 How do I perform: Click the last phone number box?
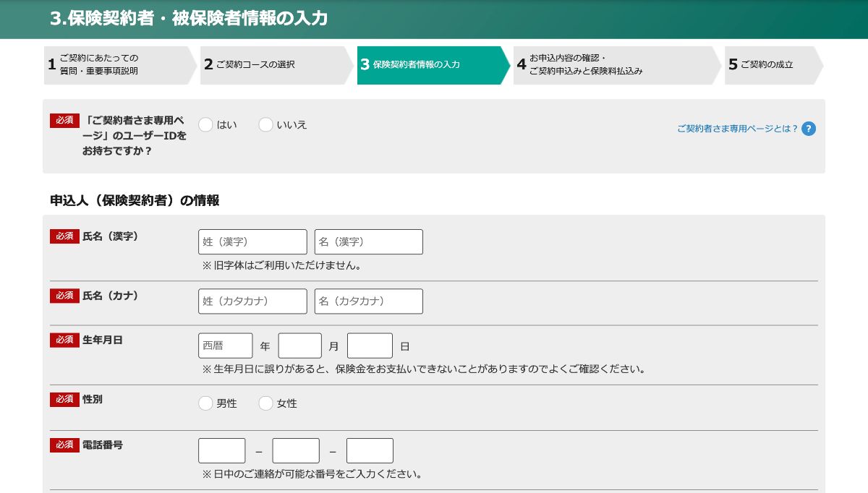click(370, 451)
